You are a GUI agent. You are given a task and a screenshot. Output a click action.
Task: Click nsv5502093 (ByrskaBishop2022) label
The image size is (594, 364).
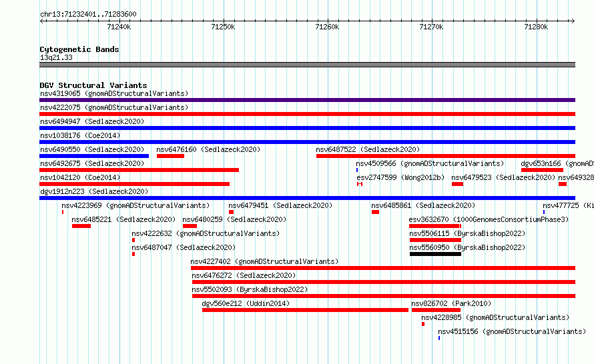click(250, 289)
